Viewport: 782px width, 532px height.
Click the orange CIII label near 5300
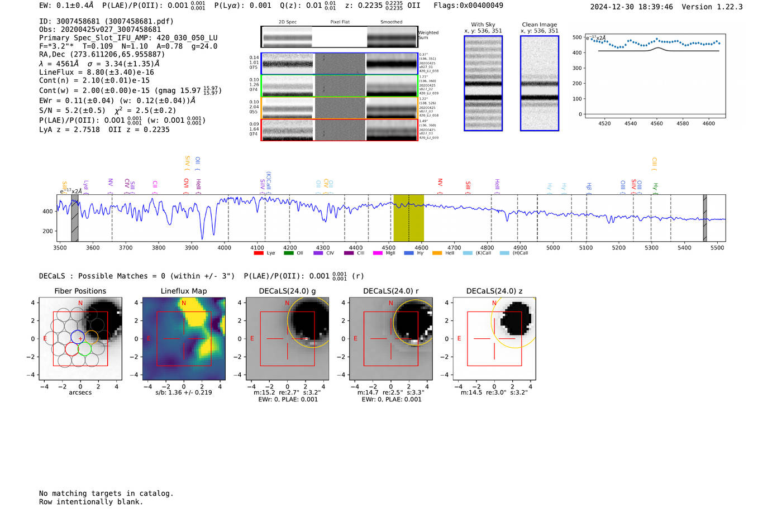[655, 164]
